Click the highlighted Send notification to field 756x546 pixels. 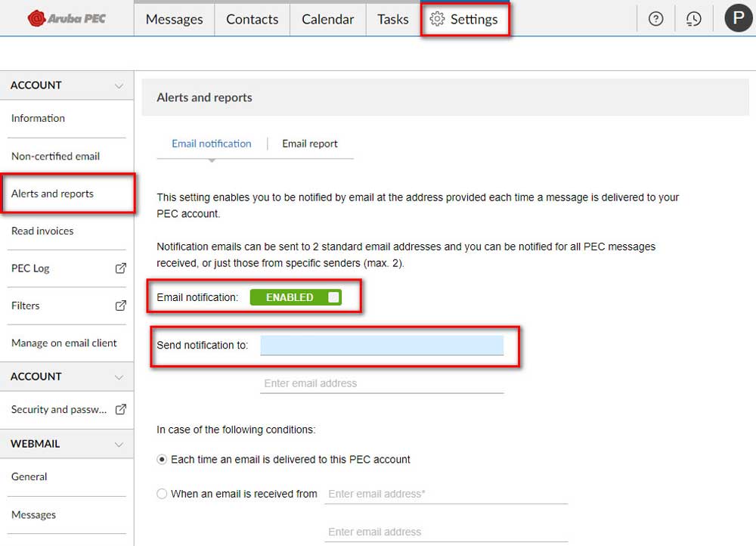[382, 346]
